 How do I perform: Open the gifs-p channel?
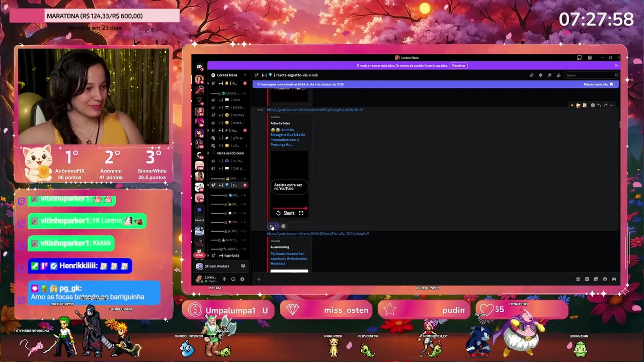[229, 138]
